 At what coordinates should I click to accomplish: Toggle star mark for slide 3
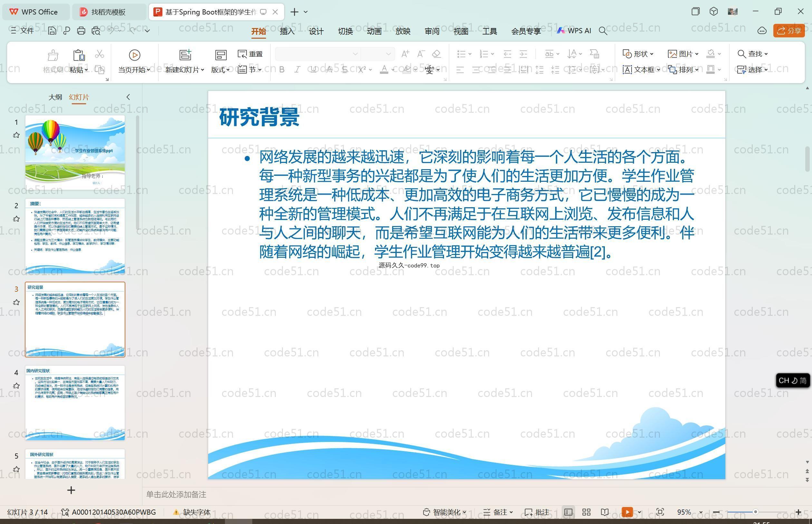[16, 302]
